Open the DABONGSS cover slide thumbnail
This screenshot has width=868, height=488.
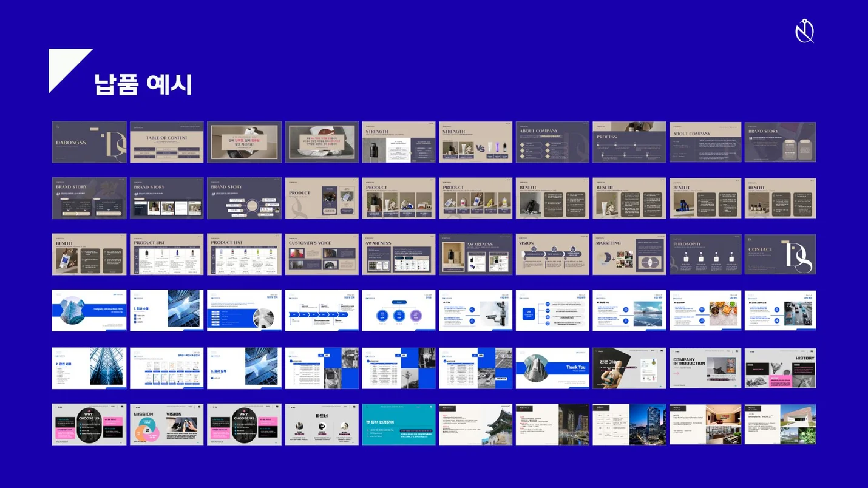[89, 143]
